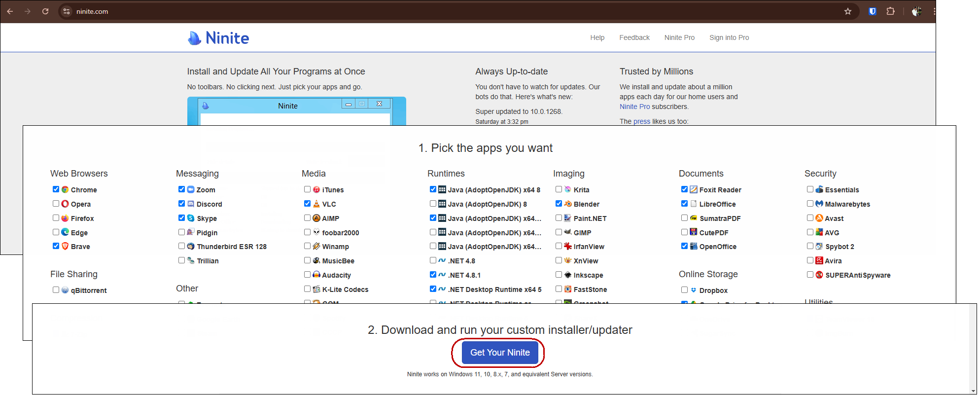The image size is (980, 397).
Task: Enable the Firefox checkbox
Action: coord(56,218)
